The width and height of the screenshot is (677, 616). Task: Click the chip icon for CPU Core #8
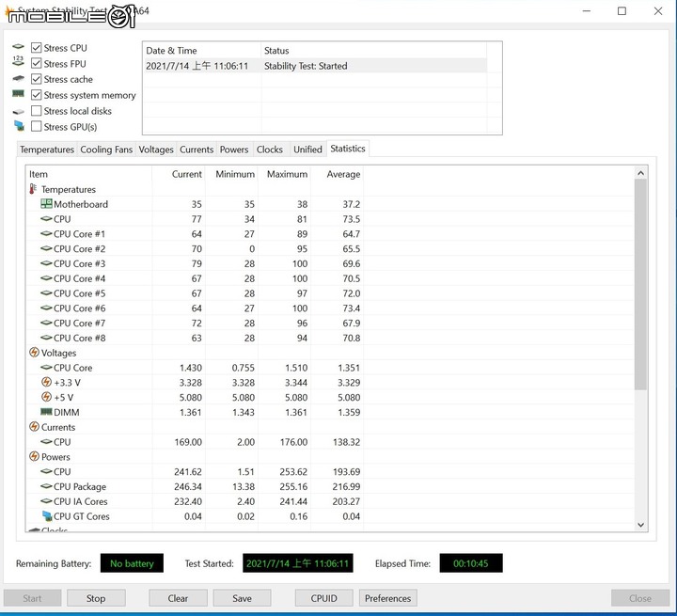coord(46,338)
